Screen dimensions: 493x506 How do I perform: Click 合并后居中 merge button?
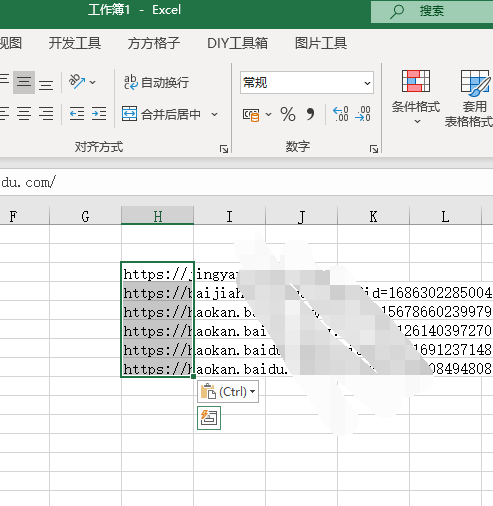(x=162, y=114)
